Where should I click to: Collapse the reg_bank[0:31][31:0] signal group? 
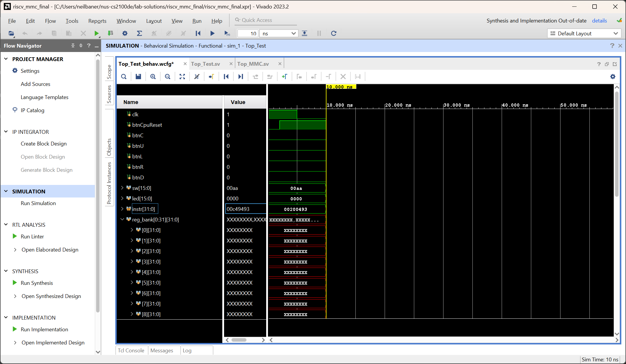click(x=122, y=219)
